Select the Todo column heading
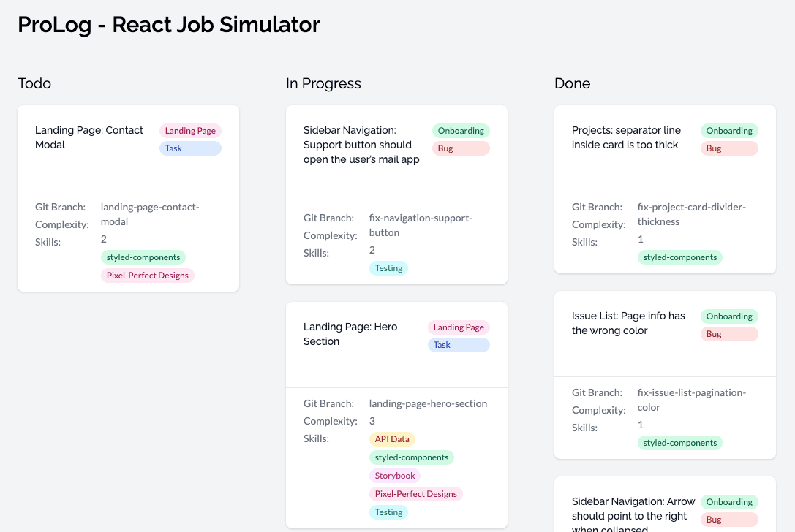795x532 pixels. coord(34,83)
